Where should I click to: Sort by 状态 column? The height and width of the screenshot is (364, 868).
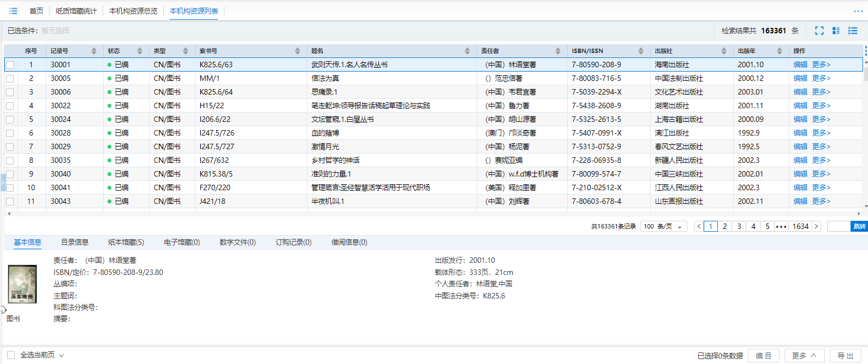[140, 51]
